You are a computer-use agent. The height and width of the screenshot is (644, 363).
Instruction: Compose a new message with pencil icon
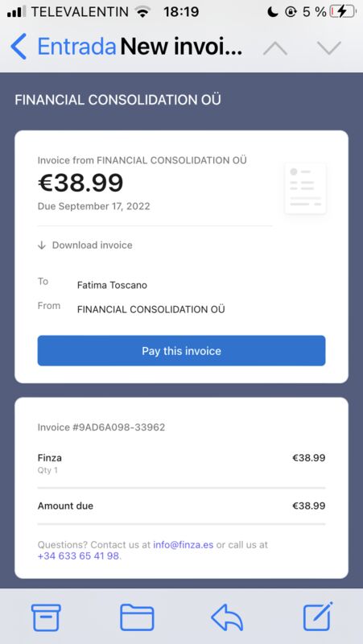[x=318, y=616]
